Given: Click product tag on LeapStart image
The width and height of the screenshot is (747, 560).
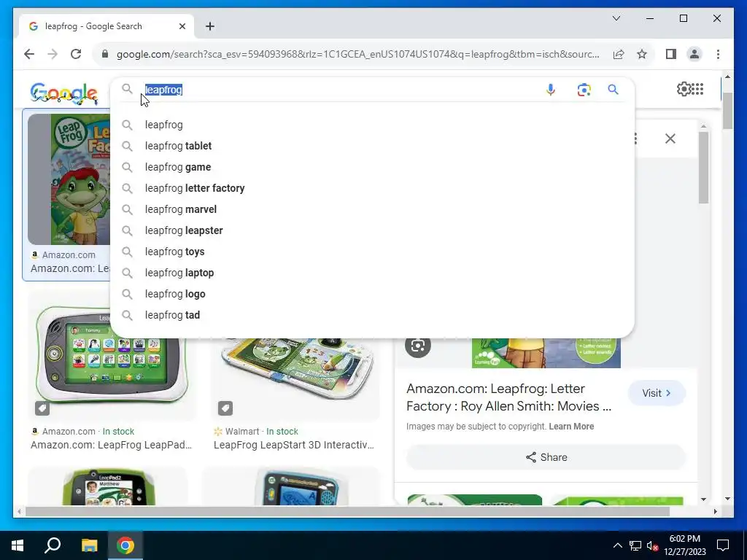Looking at the screenshot, I should (225, 408).
